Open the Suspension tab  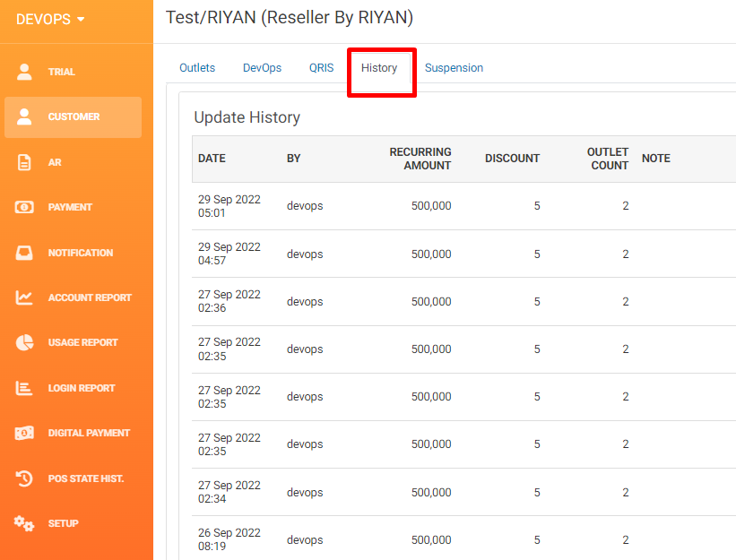454,68
